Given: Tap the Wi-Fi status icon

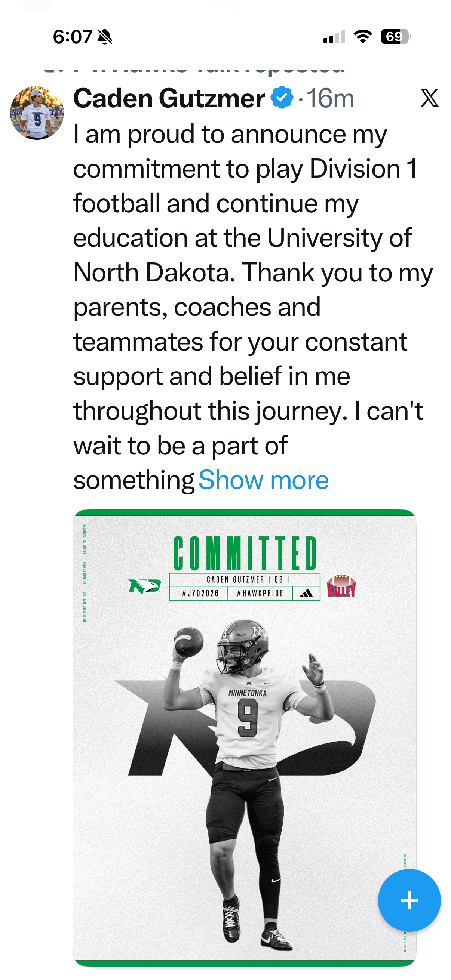Looking at the screenshot, I should click(x=363, y=37).
